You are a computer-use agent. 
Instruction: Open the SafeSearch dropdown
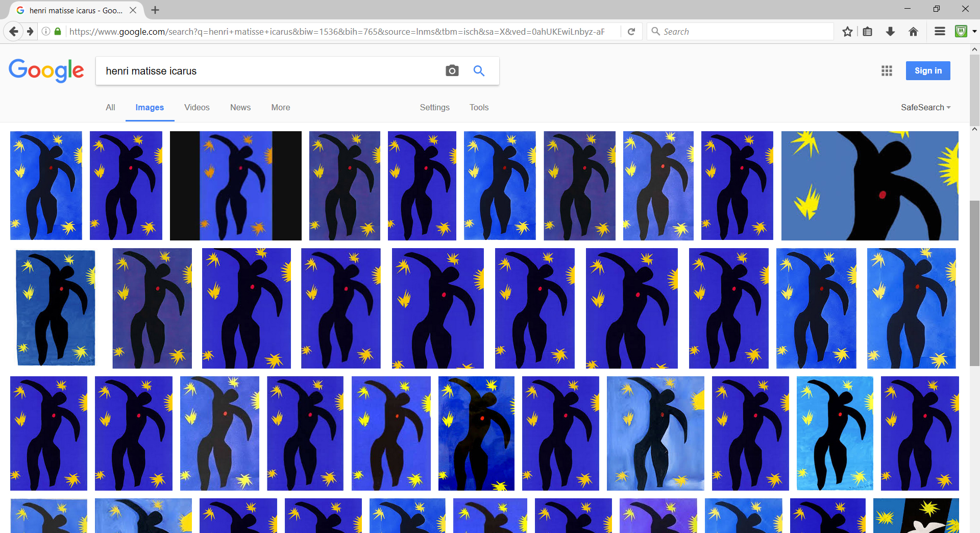tap(925, 108)
